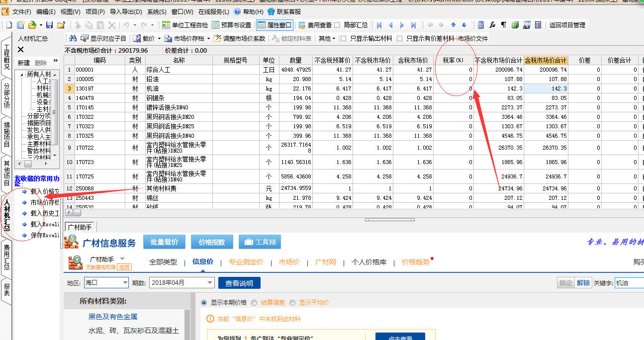The image size is (644, 340).
Task: Click 费用查看 toolbar button
Action: coord(314,25)
